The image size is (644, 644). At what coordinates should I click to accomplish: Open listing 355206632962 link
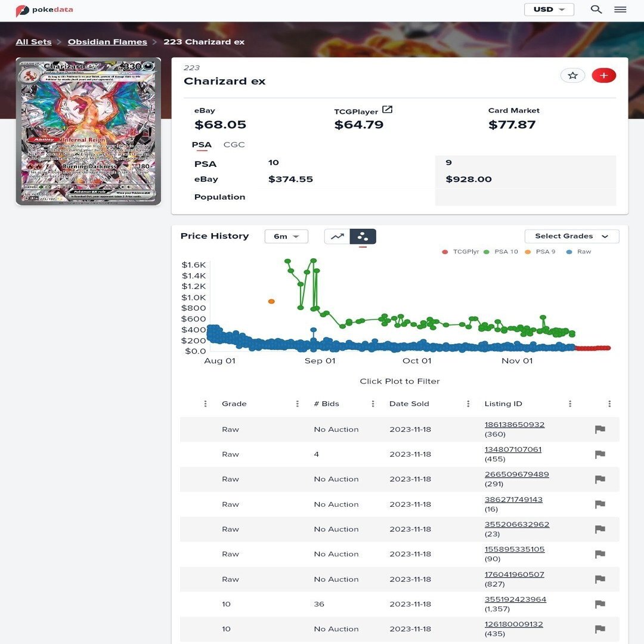tap(516, 525)
